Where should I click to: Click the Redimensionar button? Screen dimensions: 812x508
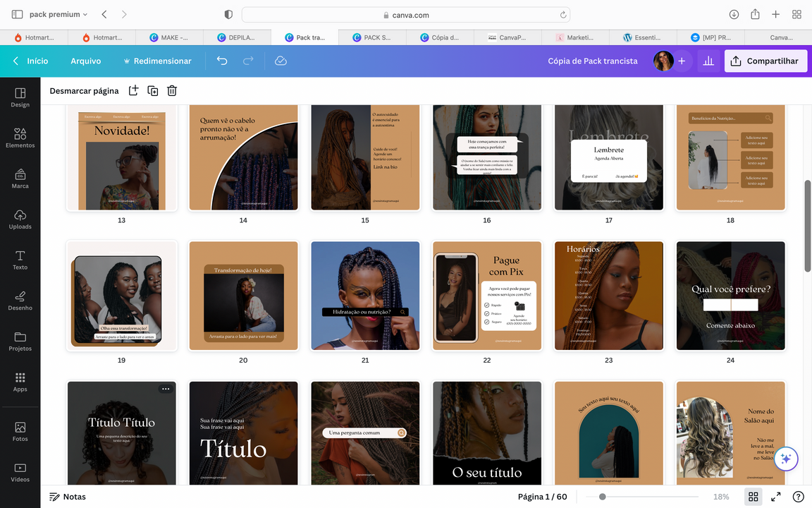pyautogui.click(x=157, y=61)
